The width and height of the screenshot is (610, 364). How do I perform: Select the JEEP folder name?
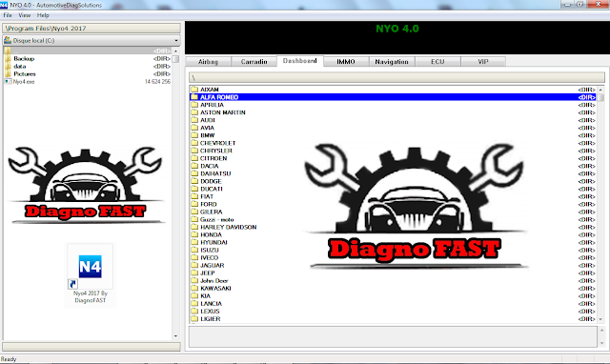click(x=208, y=273)
